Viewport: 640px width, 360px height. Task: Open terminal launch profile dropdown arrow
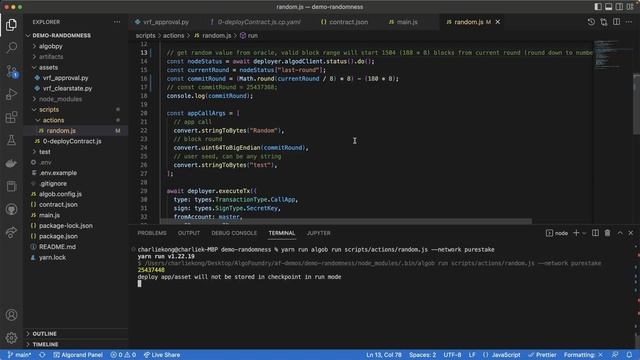pyautogui.click(x=584, y=233)
